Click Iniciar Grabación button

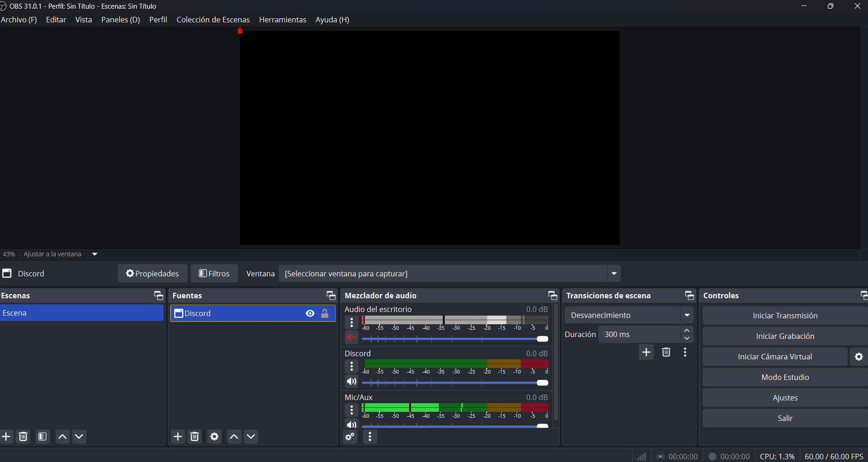(785, 336)
